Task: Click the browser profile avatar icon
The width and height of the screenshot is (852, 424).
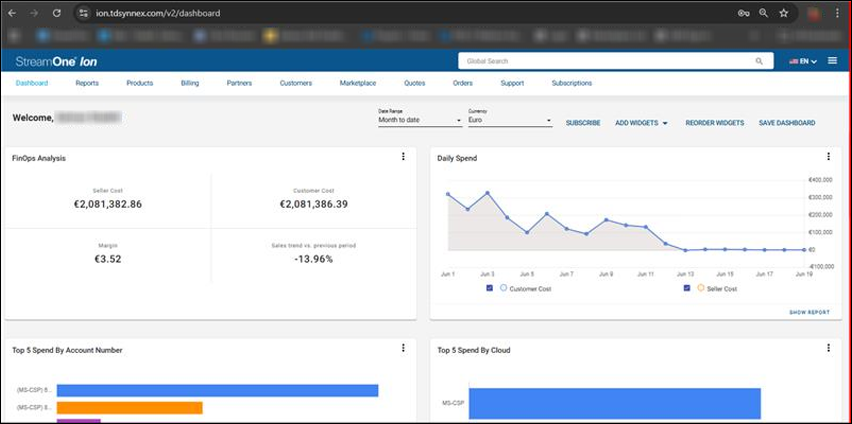Action: [813, 14]
